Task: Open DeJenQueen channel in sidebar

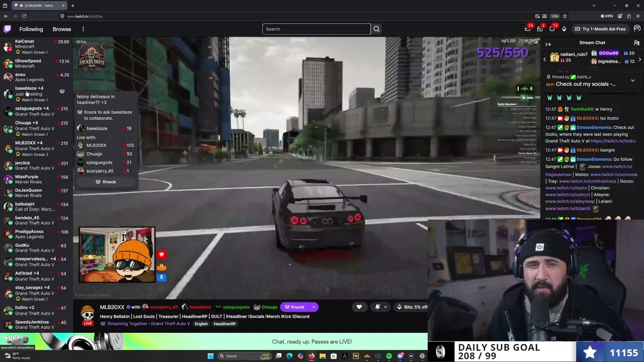Action: pyautogui.click(x=36, y=193)
